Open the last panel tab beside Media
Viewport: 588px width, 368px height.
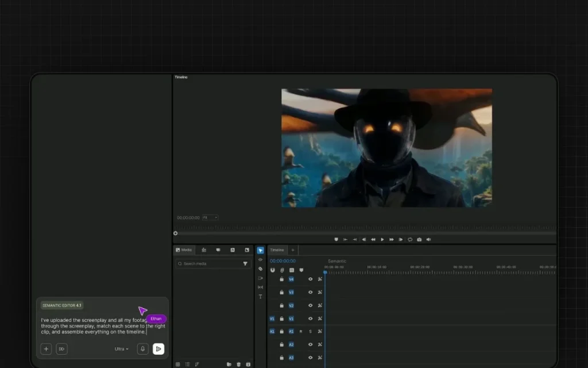(247, 250)
